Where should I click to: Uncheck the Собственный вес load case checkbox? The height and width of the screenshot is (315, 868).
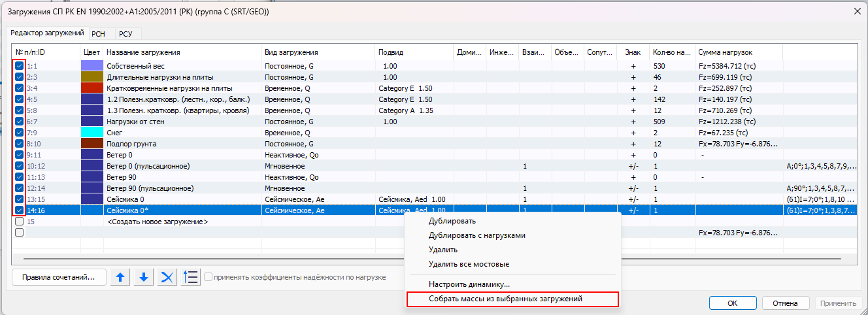(x=20, y=66)
